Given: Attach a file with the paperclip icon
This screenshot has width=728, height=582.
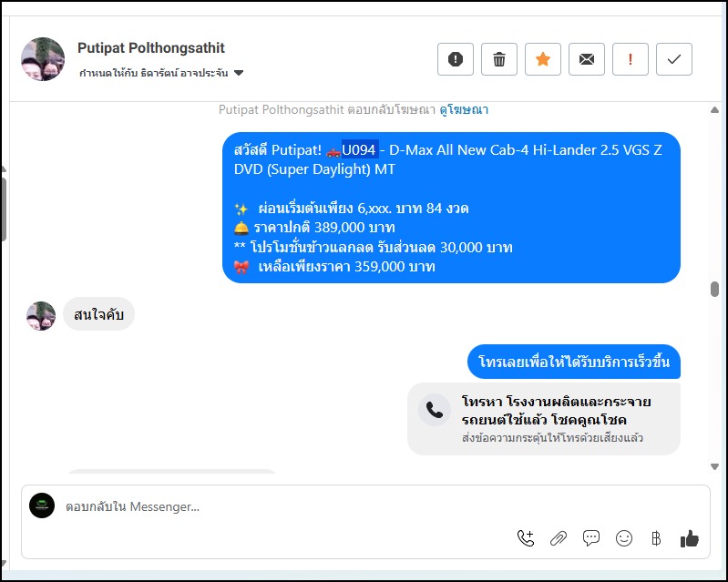Looking at the screenshot, I should [558, 538].
